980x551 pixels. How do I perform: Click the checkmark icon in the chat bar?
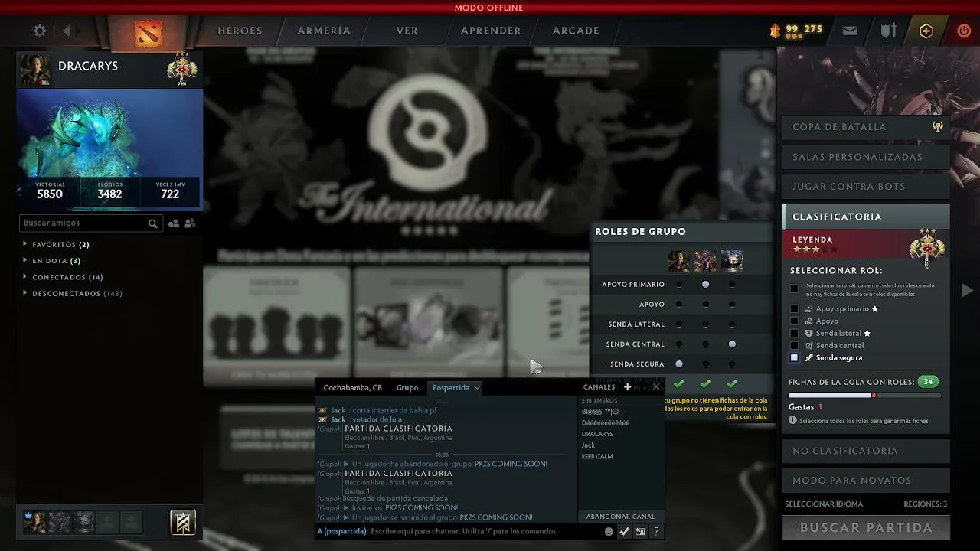click(625, 531)
